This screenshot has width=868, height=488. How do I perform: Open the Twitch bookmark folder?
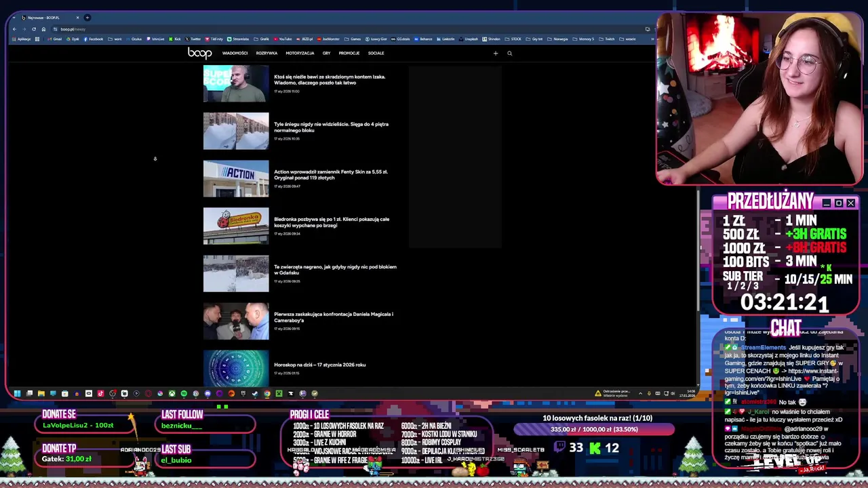tap(607, 39)
